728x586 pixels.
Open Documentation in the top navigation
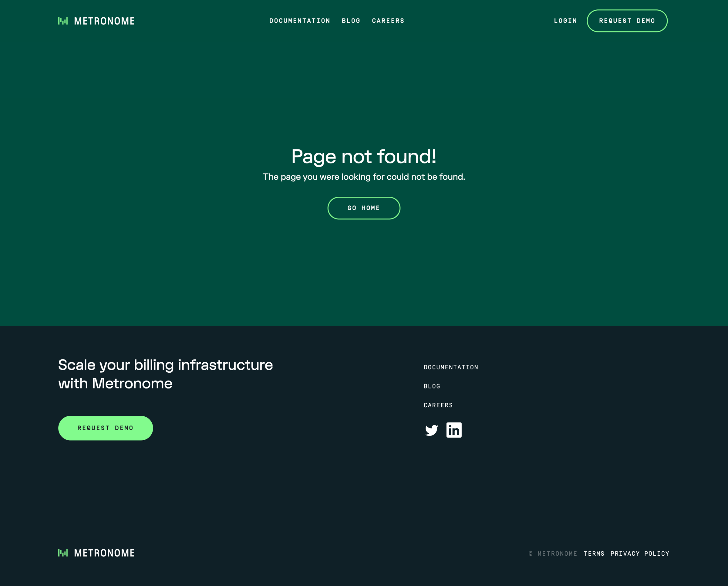click(x=299, y=21)
